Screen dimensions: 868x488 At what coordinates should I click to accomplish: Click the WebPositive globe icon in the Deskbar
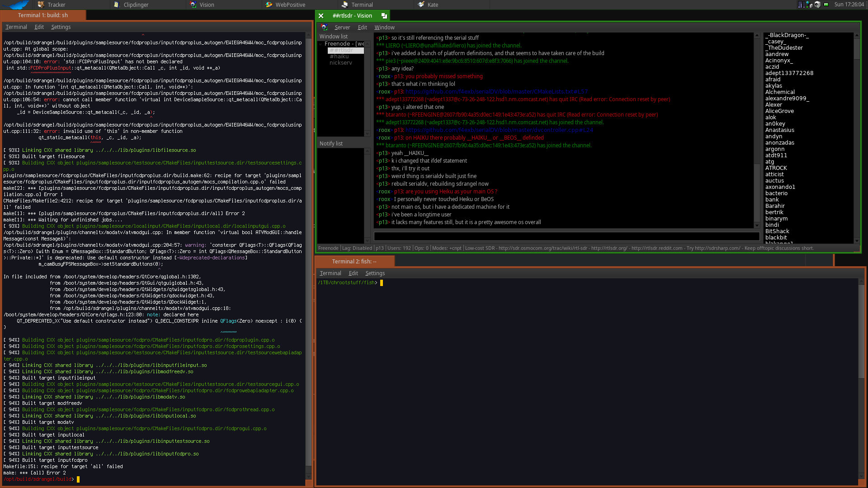269,5
